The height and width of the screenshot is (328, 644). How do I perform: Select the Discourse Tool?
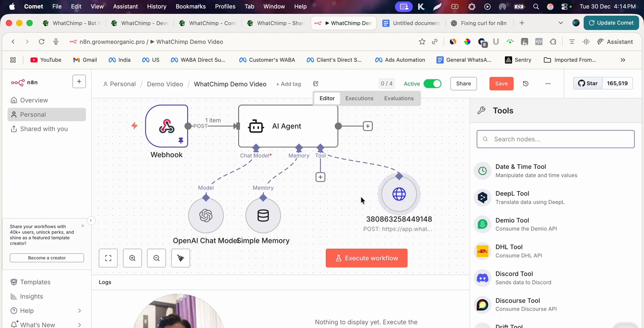point(555,305)
